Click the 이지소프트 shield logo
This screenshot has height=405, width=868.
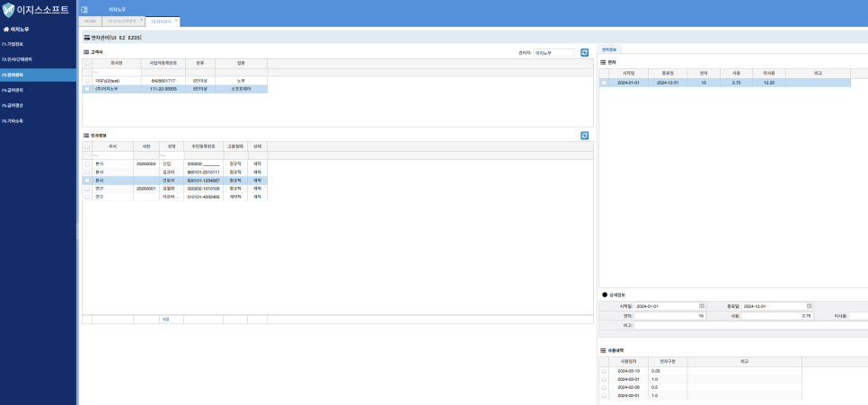coord(8,10)
